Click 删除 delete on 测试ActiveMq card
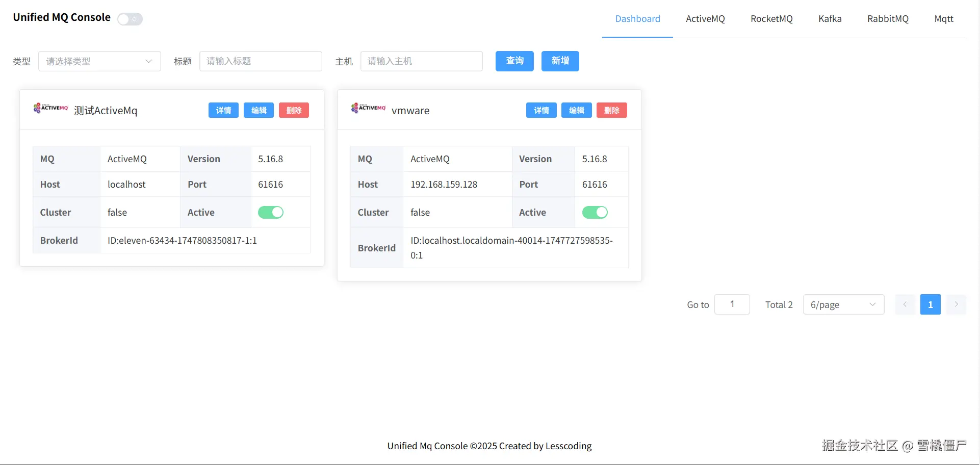Screen dimensions: 980x465 coord(294,110)
